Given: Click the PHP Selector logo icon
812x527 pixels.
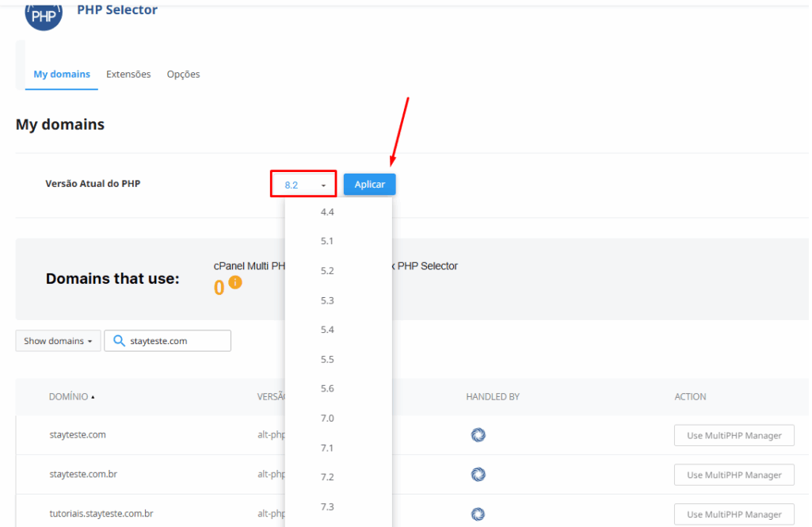Looking at the screenshot, I should point(44,14).
